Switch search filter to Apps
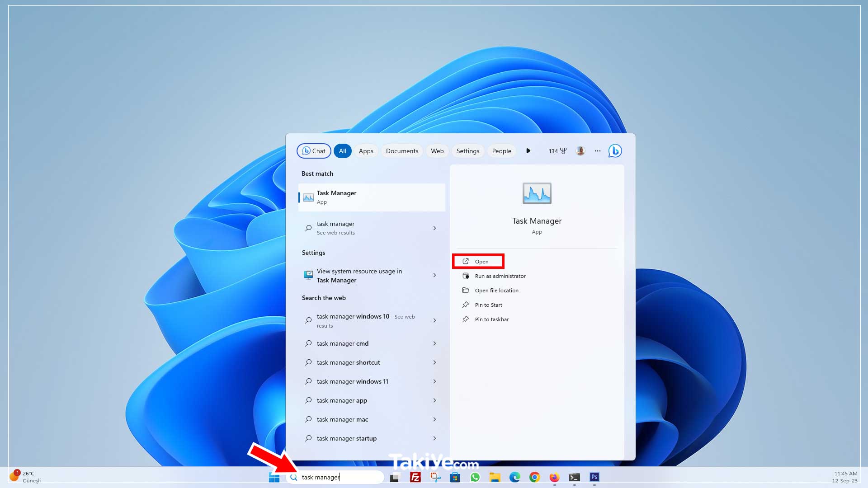The image size is (868, 488). click(366, 150)
